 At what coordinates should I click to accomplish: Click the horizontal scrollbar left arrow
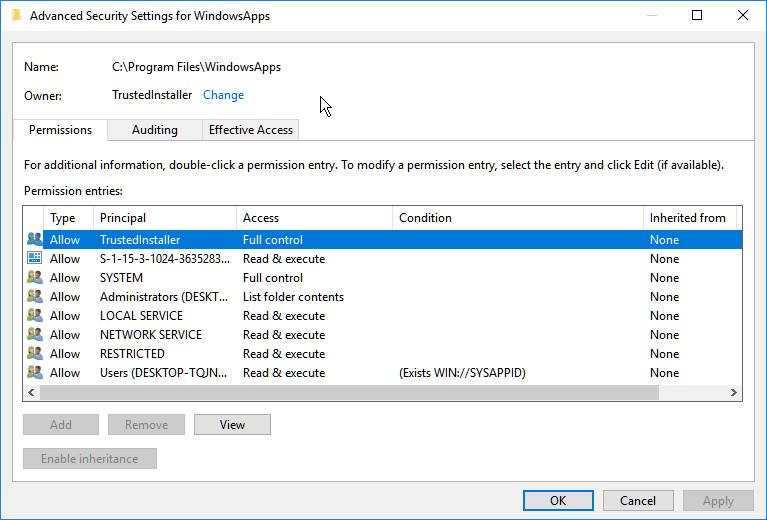tap(31, 392)
